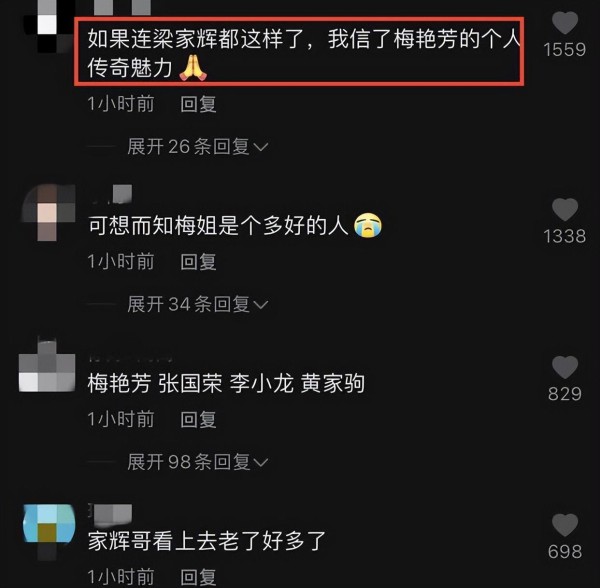Reply to the 梁家辉 comment in the red box
Image resolution: width=600 pixels, height=588 pixels.
(198, 104)
